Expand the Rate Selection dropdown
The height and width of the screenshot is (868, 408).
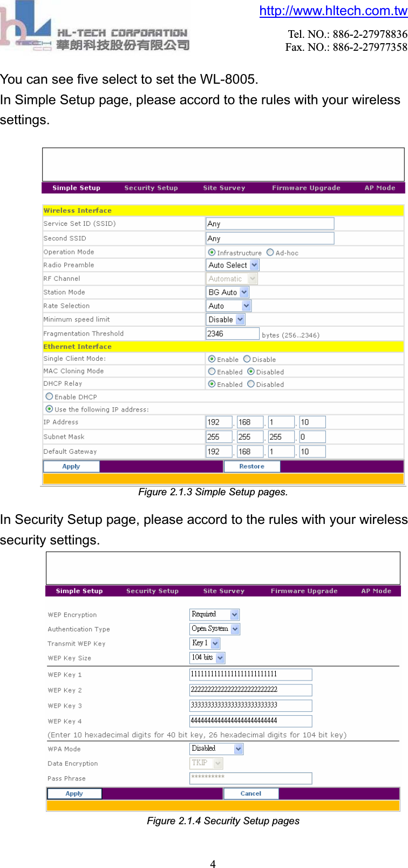246,306
